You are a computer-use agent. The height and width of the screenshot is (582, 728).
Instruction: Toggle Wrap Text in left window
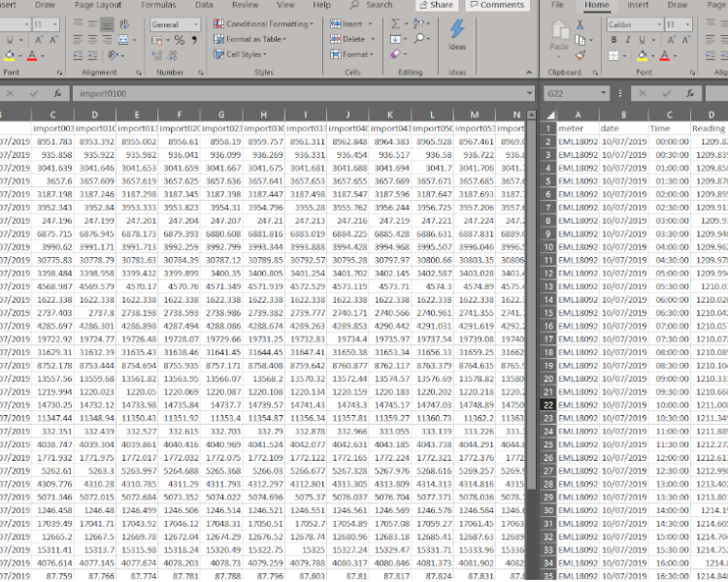click(124, 24)
